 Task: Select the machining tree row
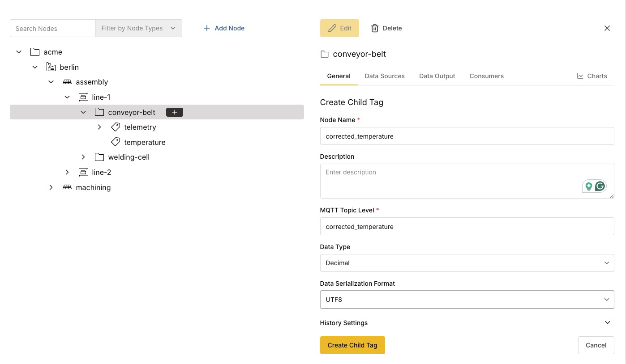pos(157,187)
